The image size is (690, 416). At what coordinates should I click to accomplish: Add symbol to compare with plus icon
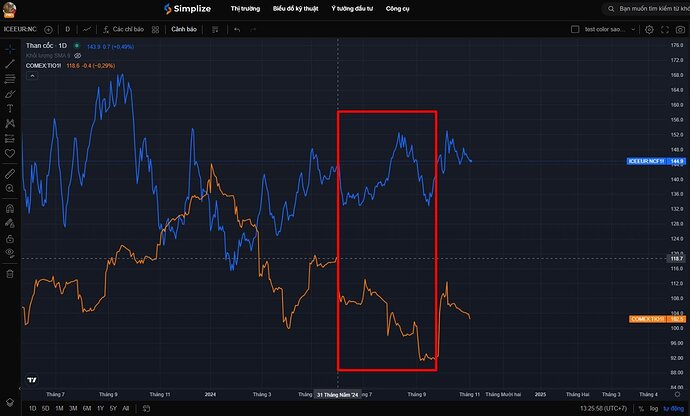(x=48, y=29)
